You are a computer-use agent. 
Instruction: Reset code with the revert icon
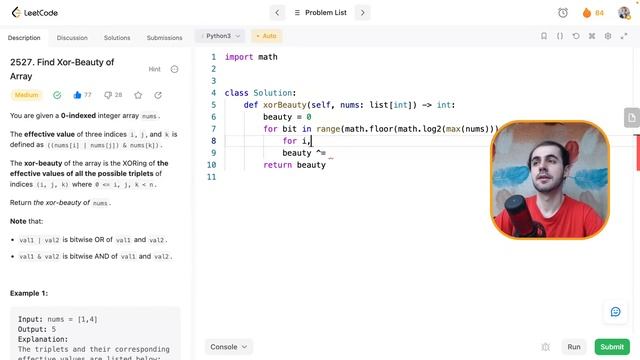pos(576,36)
